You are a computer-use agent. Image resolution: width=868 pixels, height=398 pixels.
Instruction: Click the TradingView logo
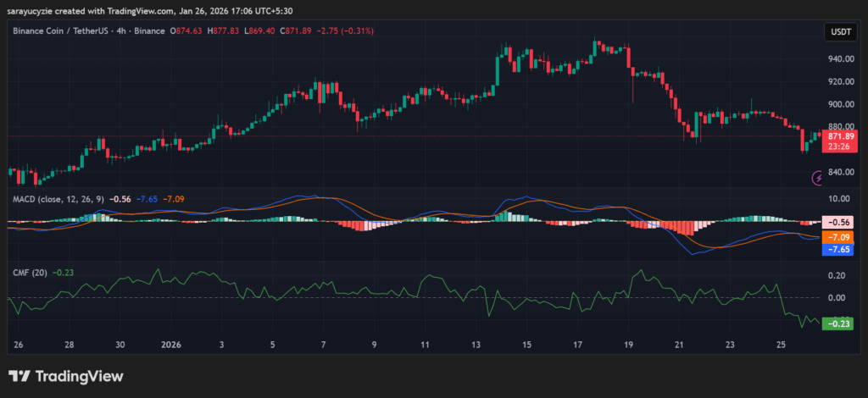click(x=66, y=376)
